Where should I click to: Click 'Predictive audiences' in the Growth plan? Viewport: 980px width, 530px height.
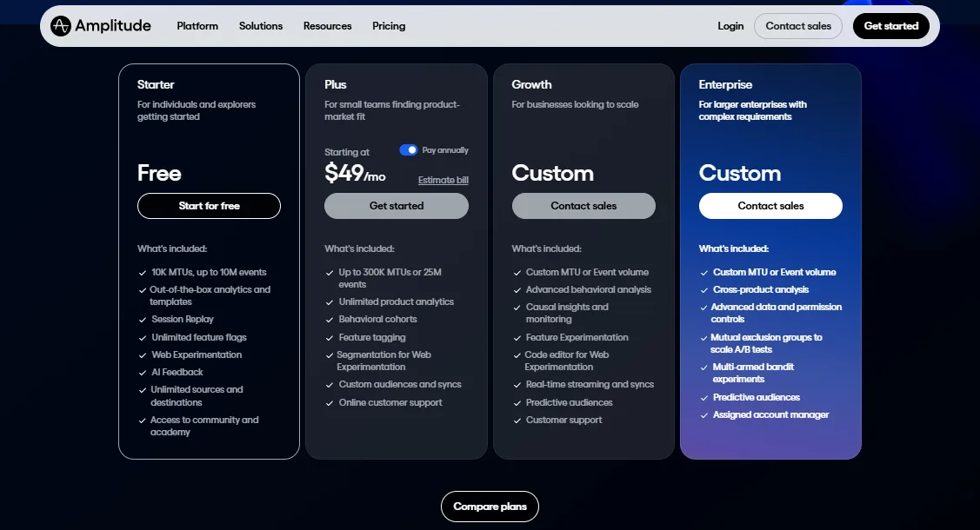(569, 402)
